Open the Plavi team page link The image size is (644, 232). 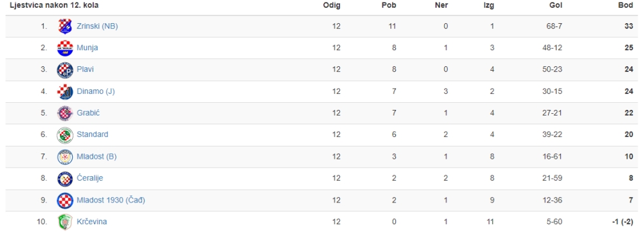pyautogui.click(x=85, y=69)
